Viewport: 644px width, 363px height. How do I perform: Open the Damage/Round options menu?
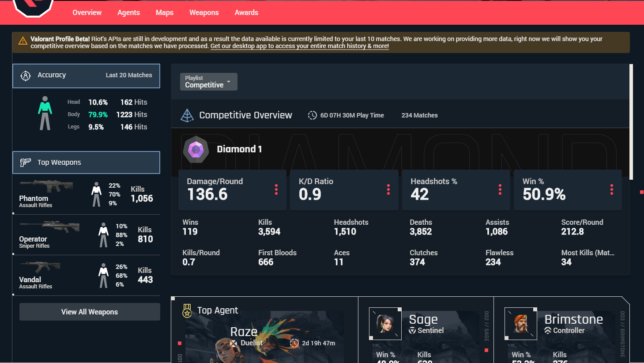tap(276, 189)
